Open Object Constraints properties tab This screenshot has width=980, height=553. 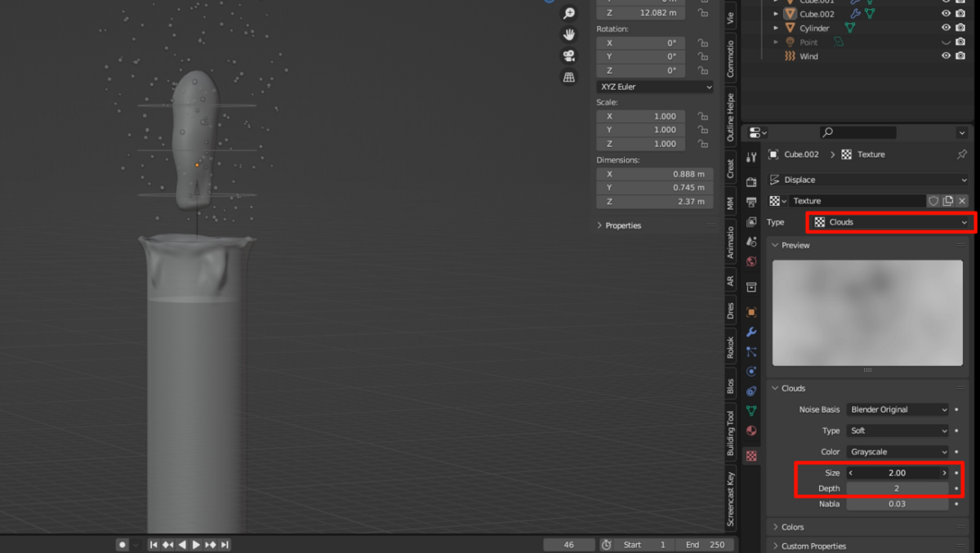point(751,391)
